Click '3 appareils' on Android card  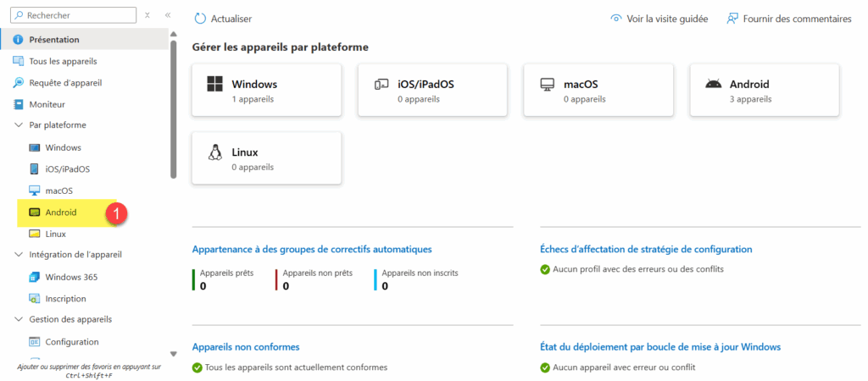pos(751,100)
